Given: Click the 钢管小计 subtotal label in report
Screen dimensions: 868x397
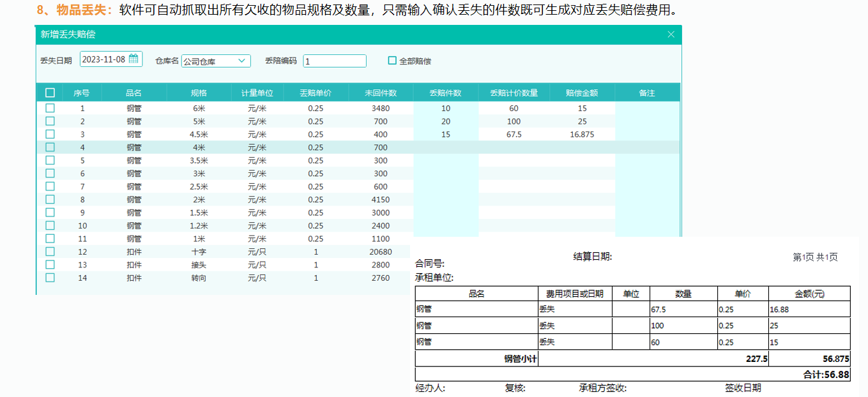Looking at the screenshot, I should tap(521, 359).
